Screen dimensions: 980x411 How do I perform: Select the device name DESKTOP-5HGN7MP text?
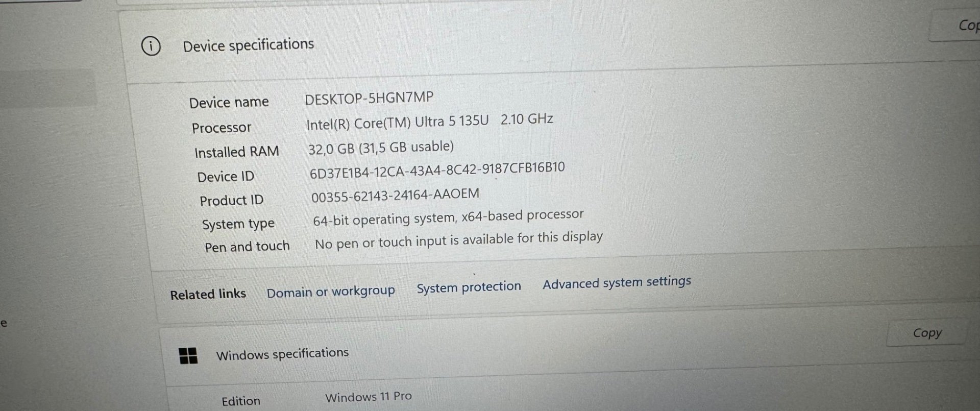(x=369, y=98)
